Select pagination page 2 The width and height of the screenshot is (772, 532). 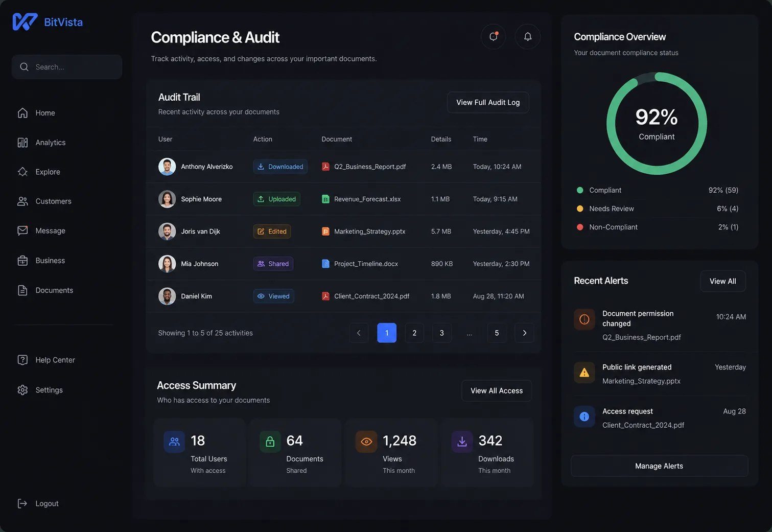[x=414, y=333]
